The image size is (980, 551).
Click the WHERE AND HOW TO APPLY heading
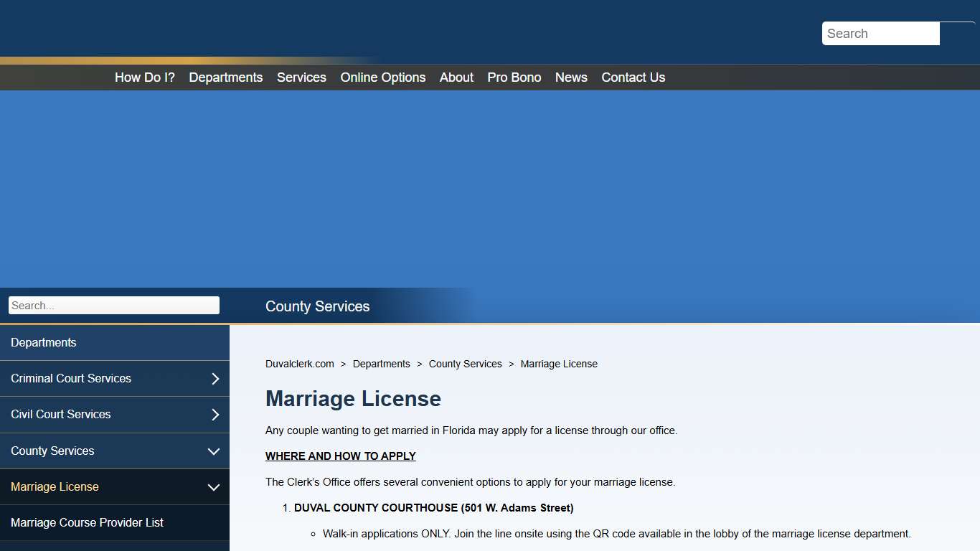340,456
